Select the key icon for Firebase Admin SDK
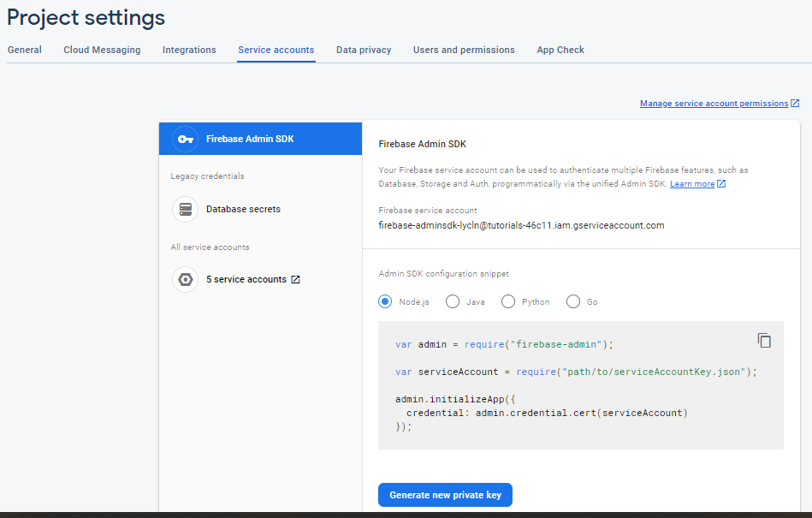 click(186, 139)
